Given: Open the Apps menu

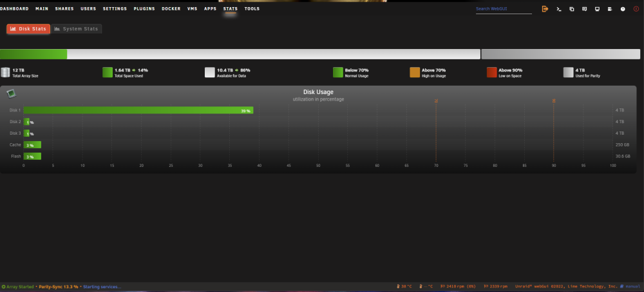Looking at the screenshot, I should click(x=211, y=8).
